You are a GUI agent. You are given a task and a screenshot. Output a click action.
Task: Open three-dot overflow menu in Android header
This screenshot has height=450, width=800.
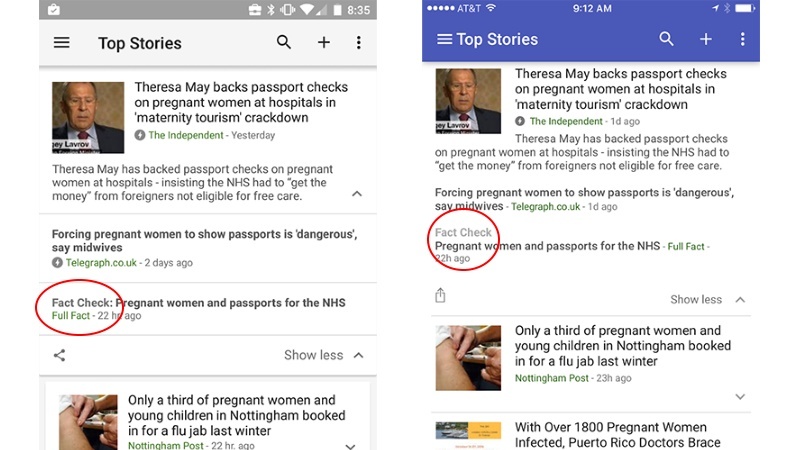point(359,42)
